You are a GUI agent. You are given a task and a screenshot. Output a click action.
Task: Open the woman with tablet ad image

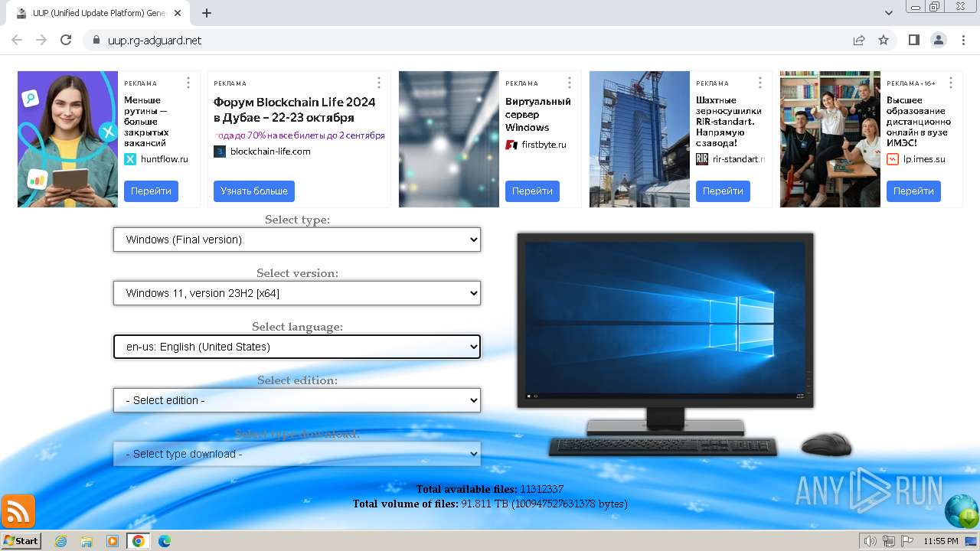[x=67, y=139]
